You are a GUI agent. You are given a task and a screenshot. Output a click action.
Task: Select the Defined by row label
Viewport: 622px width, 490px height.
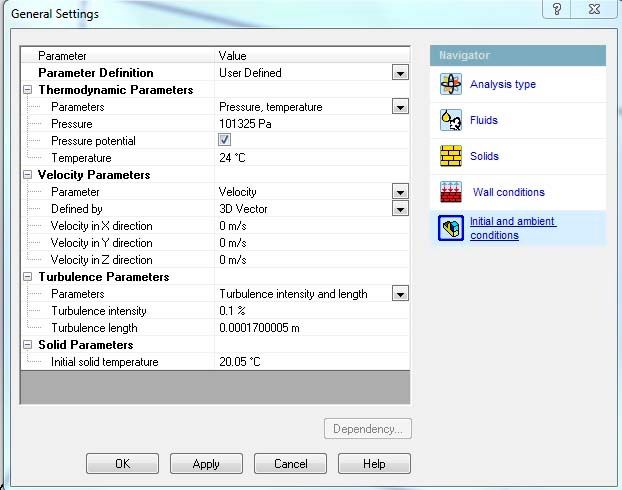point(77,209)
